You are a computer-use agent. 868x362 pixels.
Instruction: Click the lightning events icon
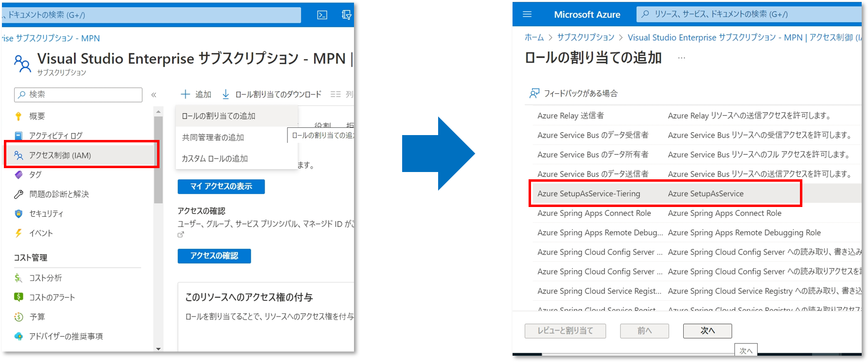coord(18,233)
